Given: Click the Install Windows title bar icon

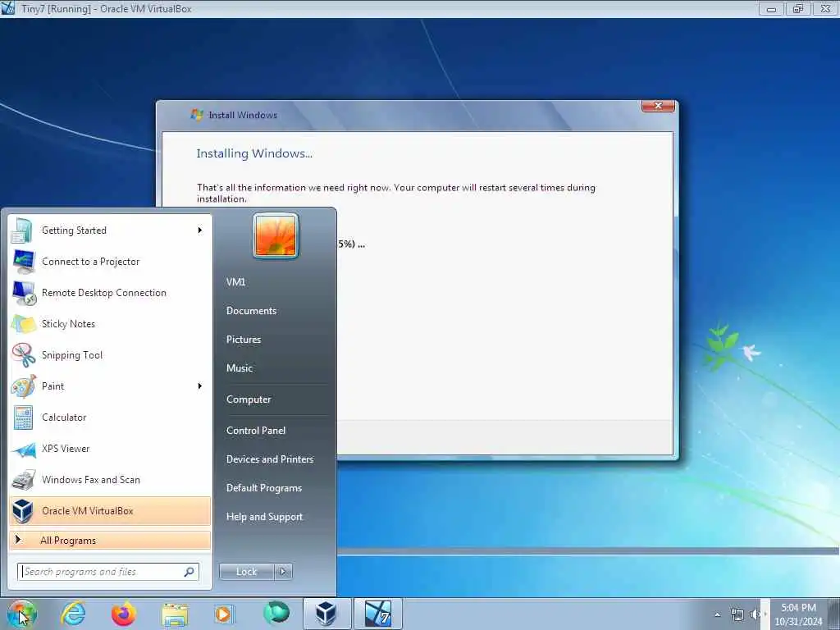Looking at the screenshot, I should (197, 115).
